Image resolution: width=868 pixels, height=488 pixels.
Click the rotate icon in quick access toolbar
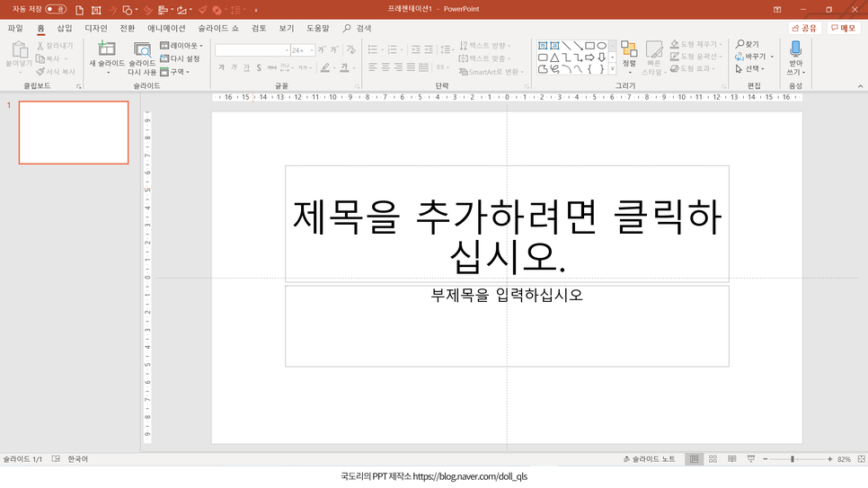point(182,10)
